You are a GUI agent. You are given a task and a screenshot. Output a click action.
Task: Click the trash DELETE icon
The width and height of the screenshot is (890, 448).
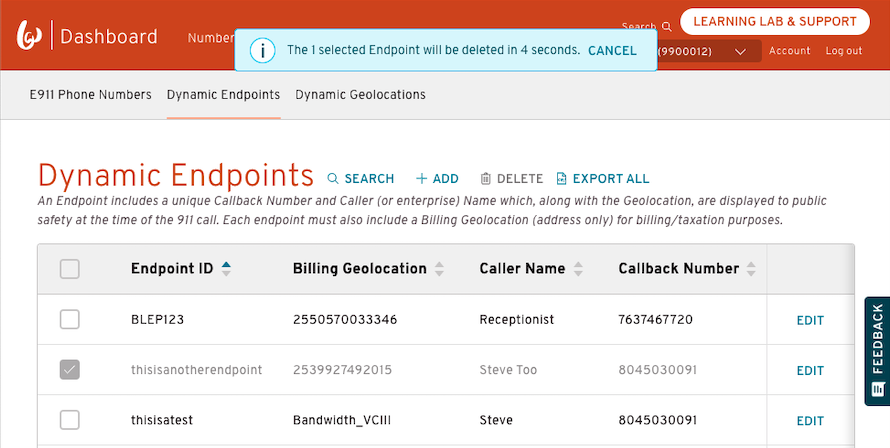(485, 178)
